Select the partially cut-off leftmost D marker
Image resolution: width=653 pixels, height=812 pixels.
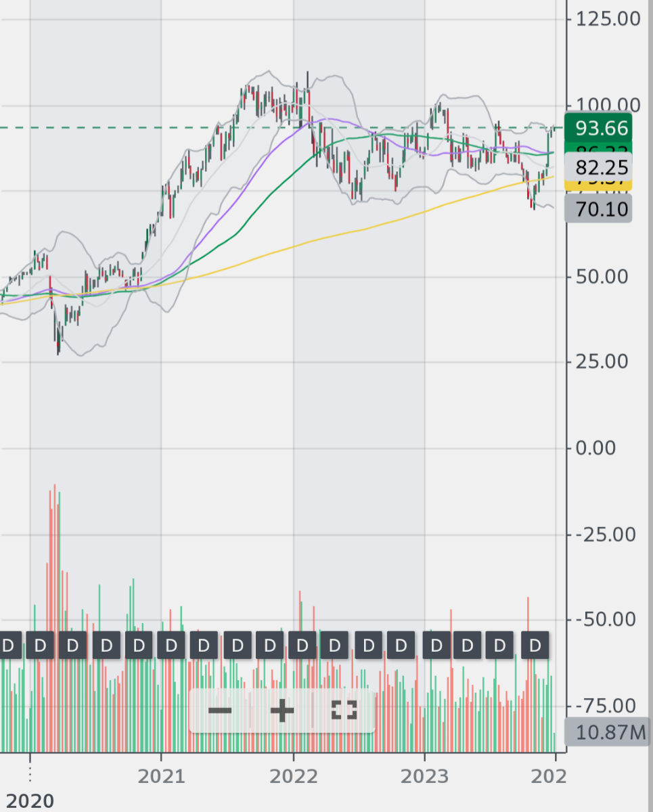tap(8, 646)
